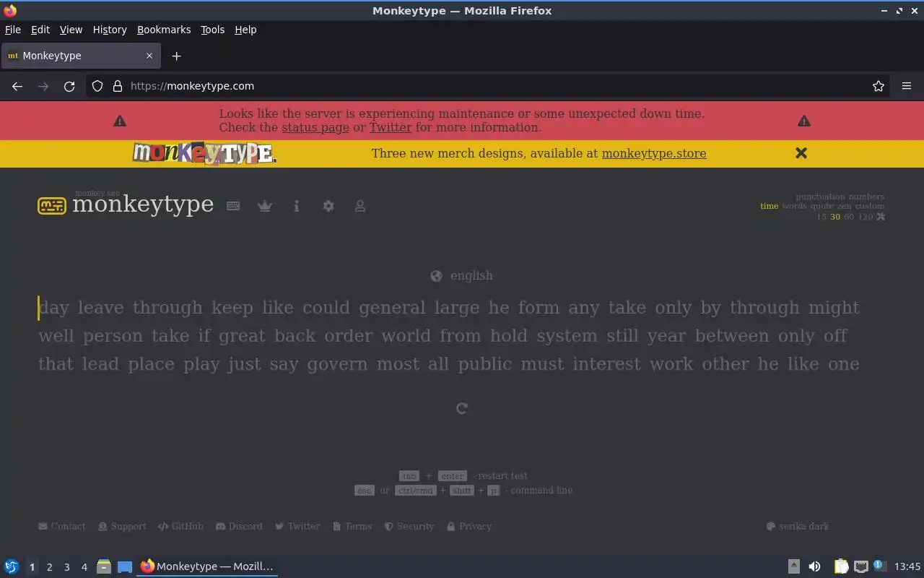Click the taskbar clipboard icon
The image size is (924, 578).
(x=841, y=566)
